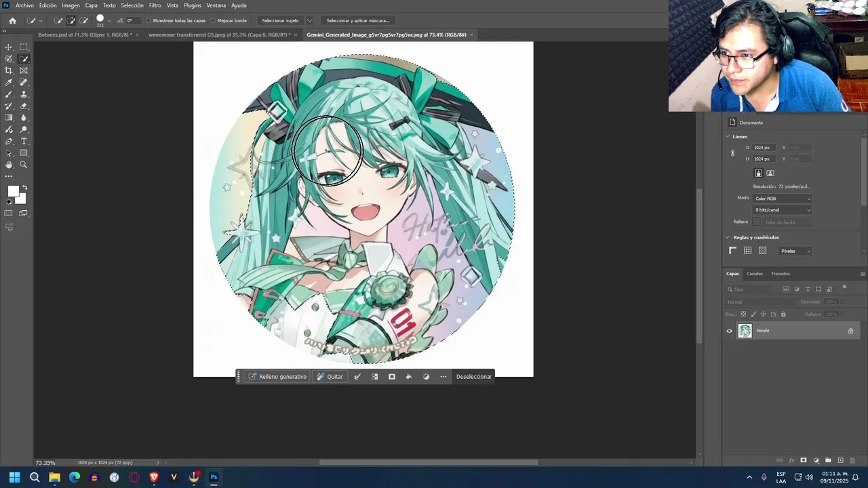Click create mask icon in contextual bar
Screen dimensions: 868x488
(x=391, y=377)
